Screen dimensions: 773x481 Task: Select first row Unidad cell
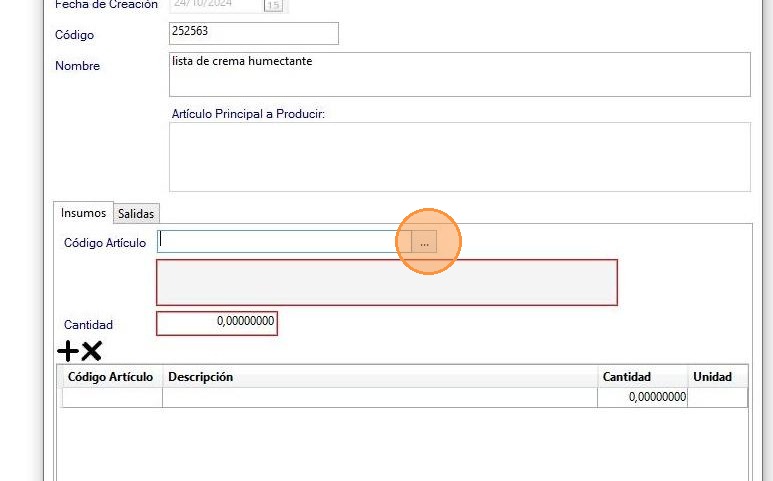tap(717, 397)
